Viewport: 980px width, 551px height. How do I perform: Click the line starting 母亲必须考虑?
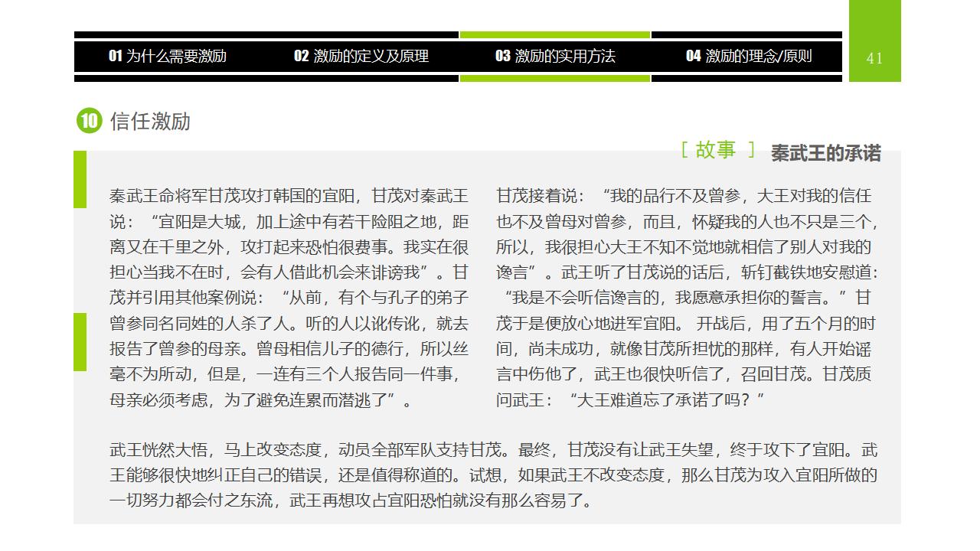[261, 399]
